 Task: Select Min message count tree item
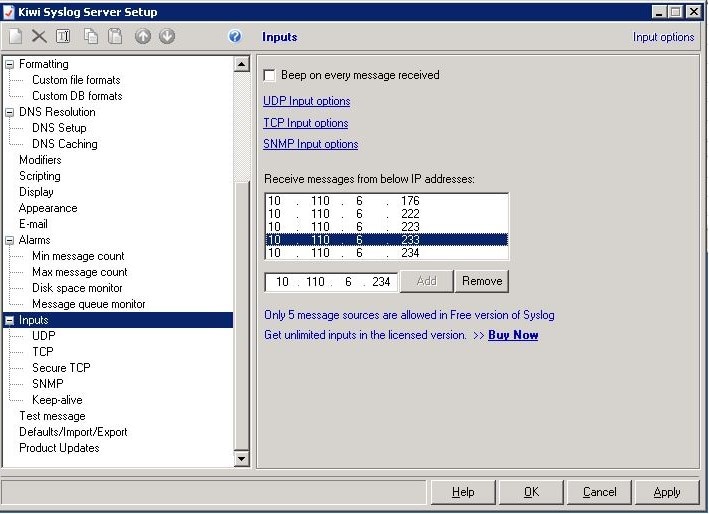click(78, 256)
